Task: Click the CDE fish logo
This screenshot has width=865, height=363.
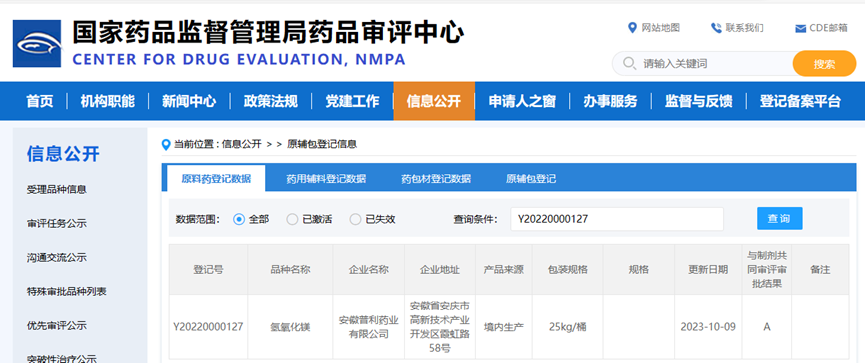Action: pos(37,44)
